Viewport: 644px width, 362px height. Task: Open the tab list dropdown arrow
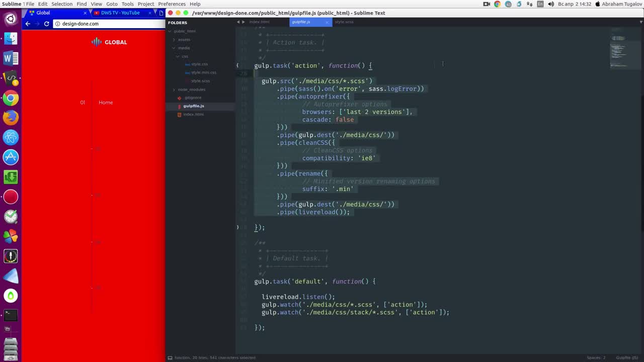[641, 22]
